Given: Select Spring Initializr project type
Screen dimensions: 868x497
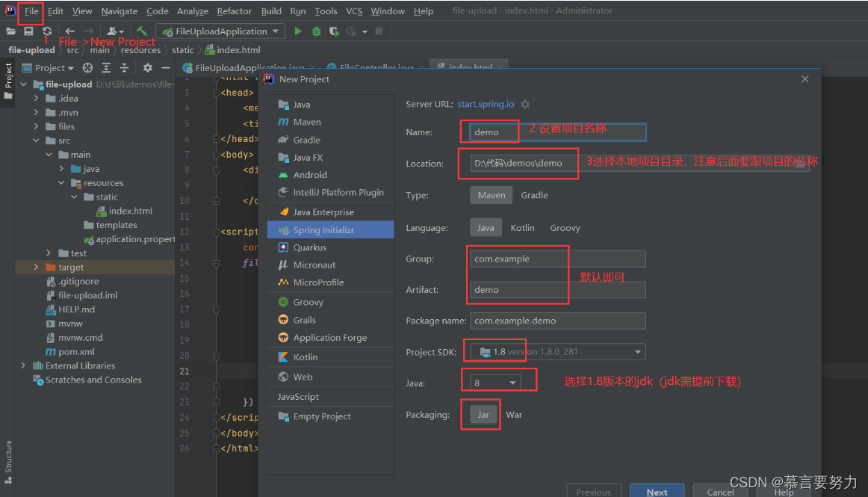Looking at the screenshot, I should click(330, 230).
